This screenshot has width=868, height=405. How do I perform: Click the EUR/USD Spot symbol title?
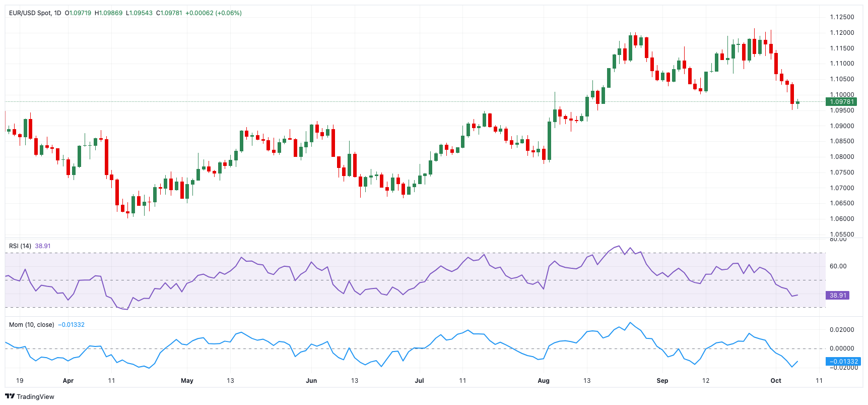click(30, 13)
